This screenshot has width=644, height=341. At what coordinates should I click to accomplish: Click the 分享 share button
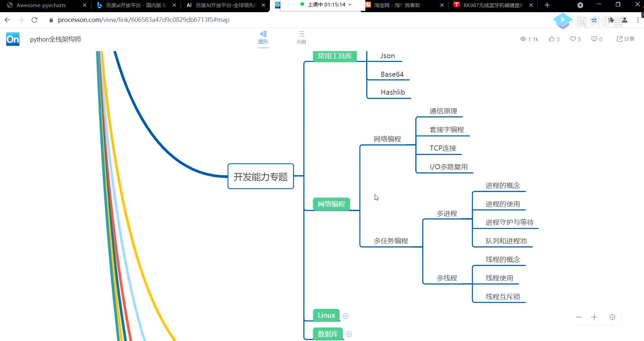[625, 39]
